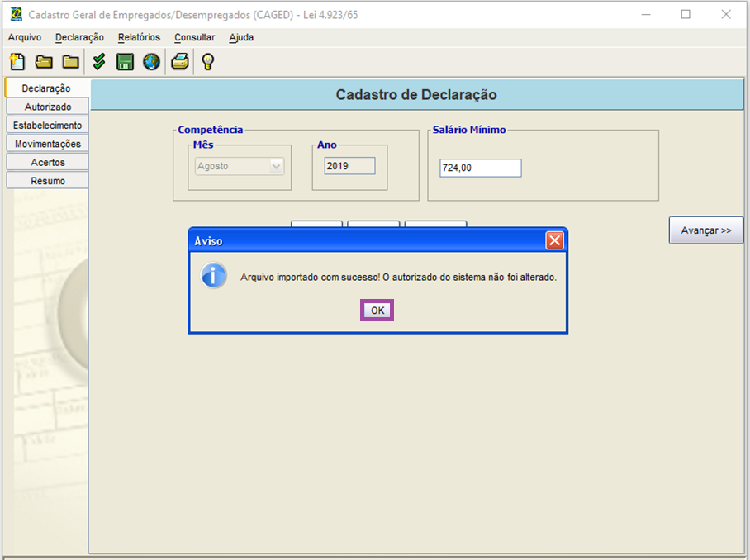Maximize the CAGED window

[x=686, y=14]
